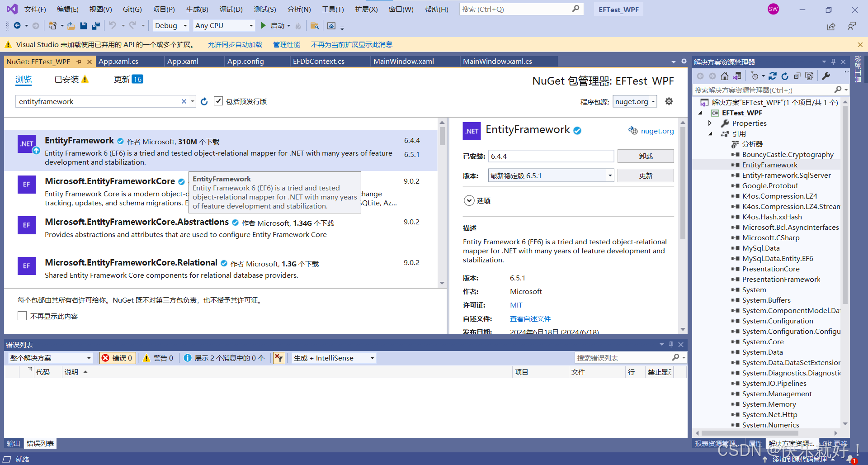Open the Any CPU platform dropdown

224,26
